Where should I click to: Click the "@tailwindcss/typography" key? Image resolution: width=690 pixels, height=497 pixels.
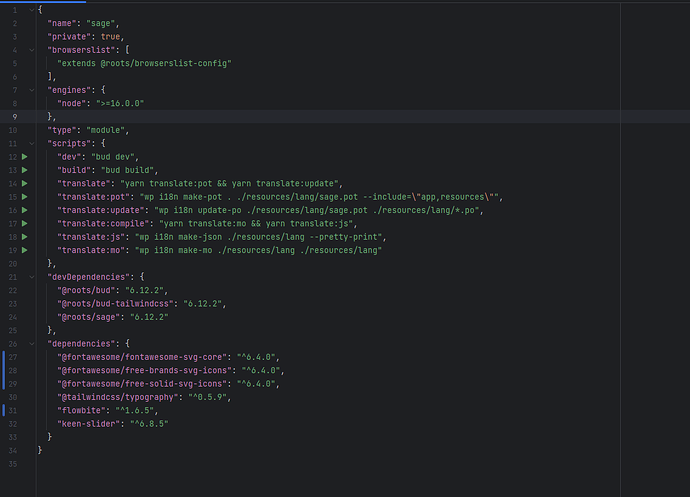tap(117, 397)
